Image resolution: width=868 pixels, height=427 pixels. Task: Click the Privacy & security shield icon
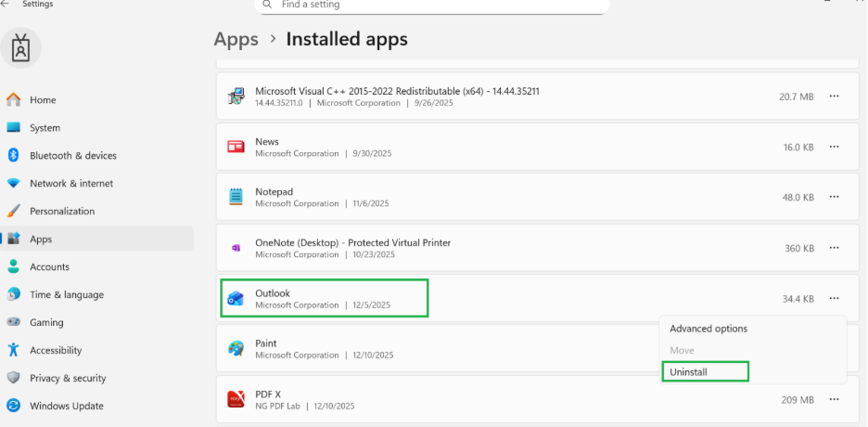click(x=14, y=378)
